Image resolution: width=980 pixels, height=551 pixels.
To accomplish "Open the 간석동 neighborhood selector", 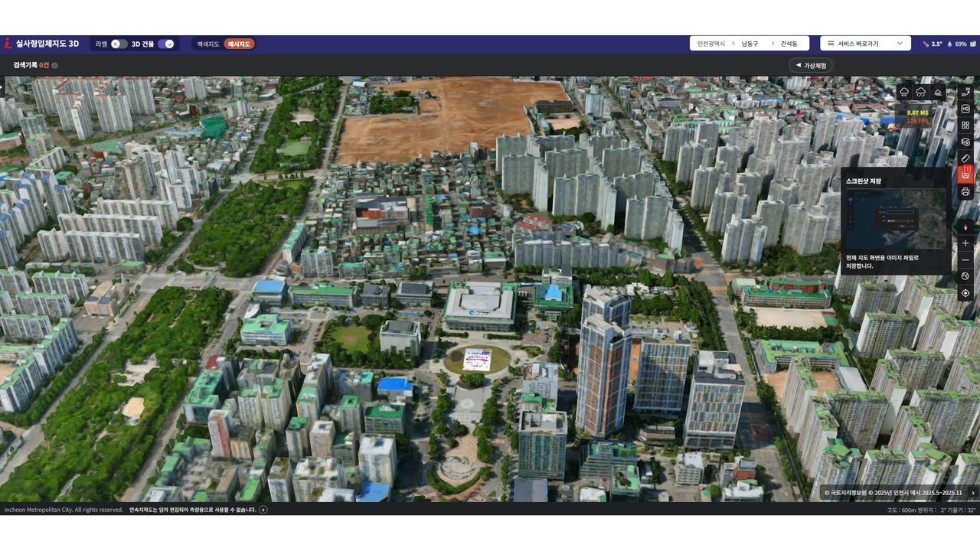I will 789,44.
